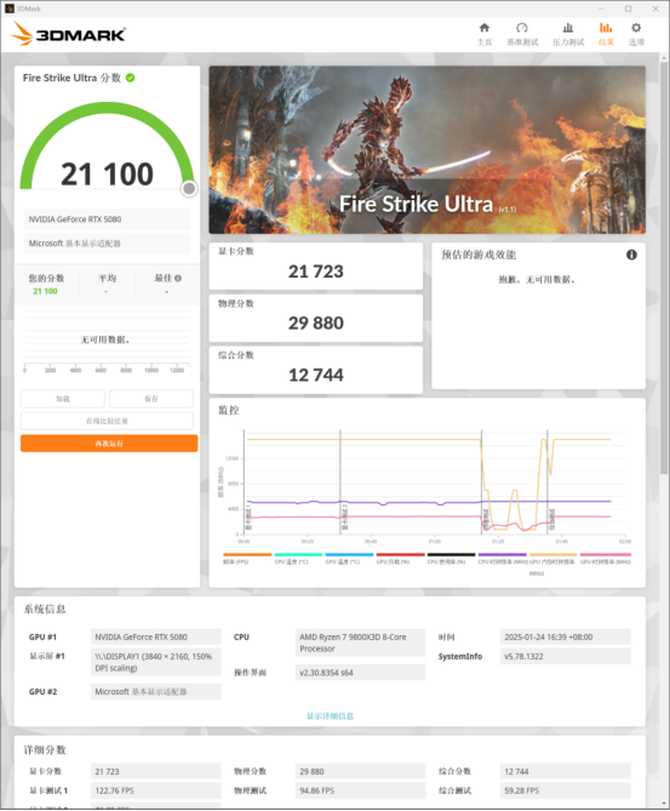
Task: Click the 保存 save button
Action: (151, 399)
